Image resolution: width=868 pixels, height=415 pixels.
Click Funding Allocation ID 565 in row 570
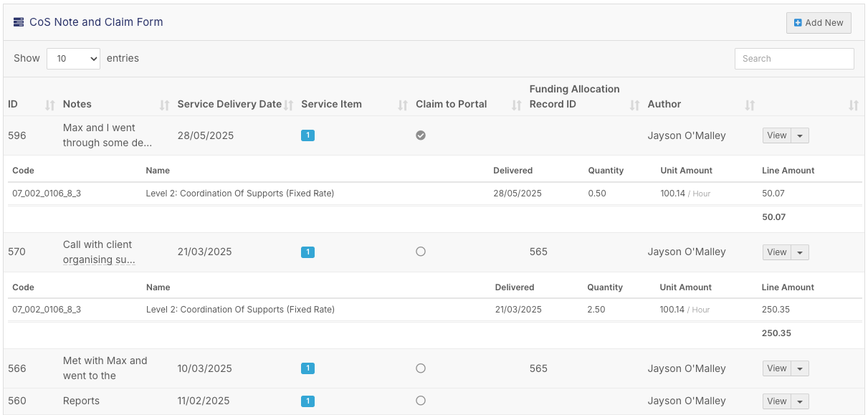pyautogui.click(x=538, y=252)
